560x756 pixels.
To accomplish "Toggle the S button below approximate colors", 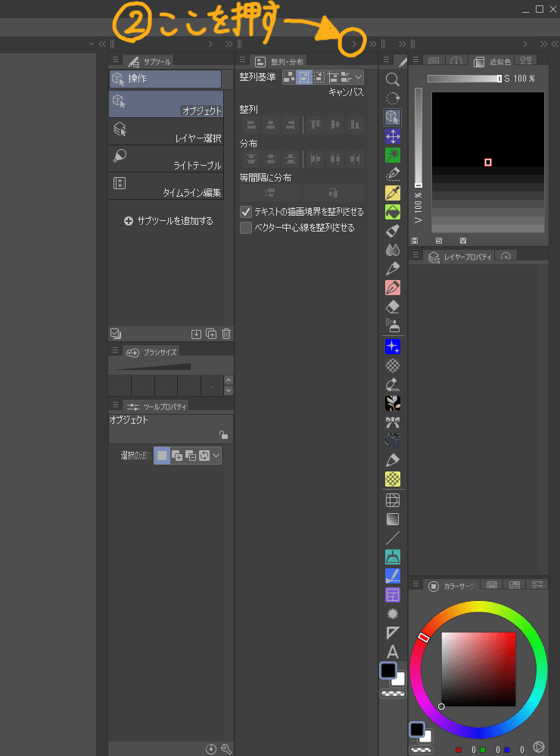I will click(439, 241).
